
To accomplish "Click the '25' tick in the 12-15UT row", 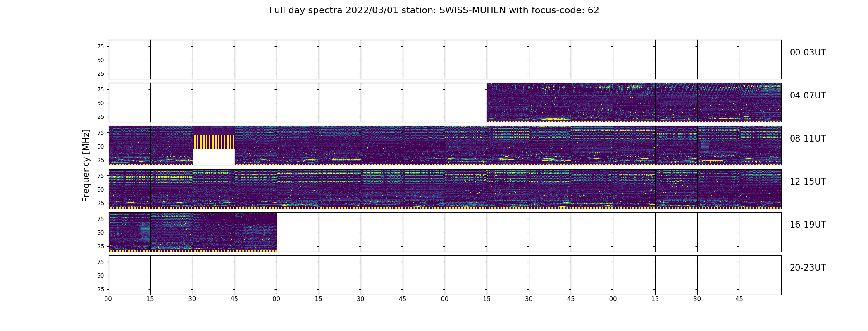I will point(100,203).
